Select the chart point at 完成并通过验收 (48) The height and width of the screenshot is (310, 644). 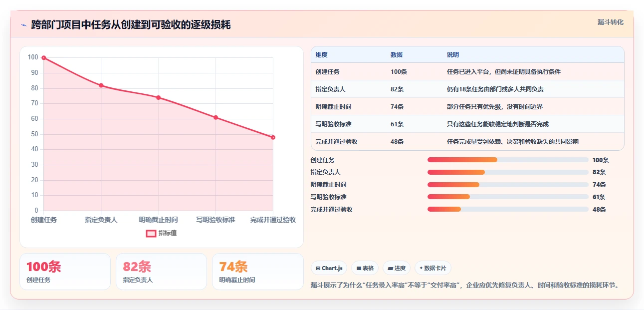(273, 137)
